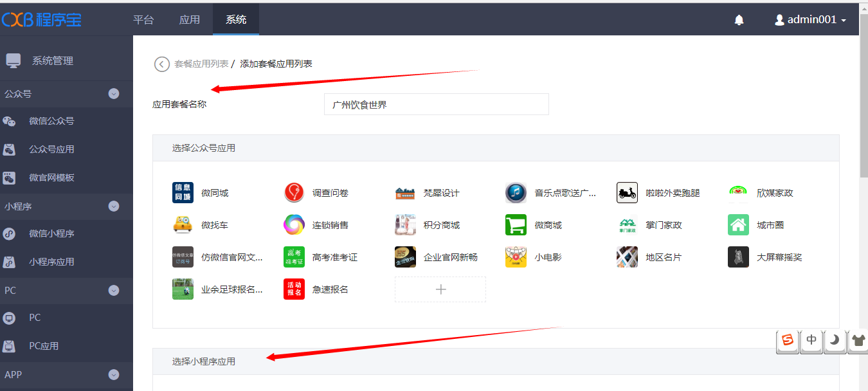Click the Sogou S input method icon

[x=788, y=340]
